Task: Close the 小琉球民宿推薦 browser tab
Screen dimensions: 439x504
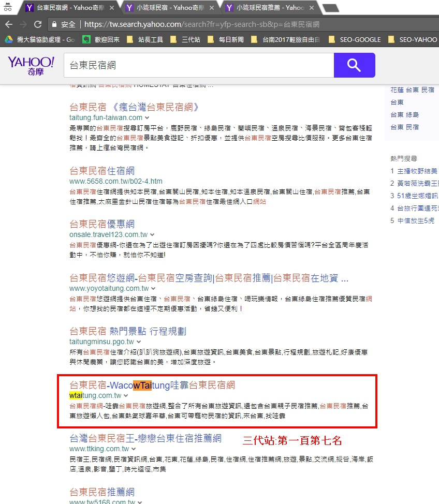Action: point(311,8)
